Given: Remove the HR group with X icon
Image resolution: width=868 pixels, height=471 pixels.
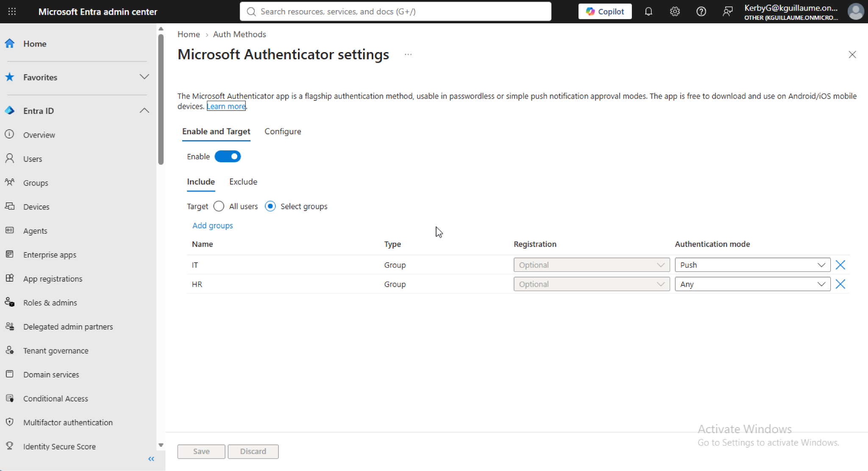Looking at the screenshot, I should [840, 284].
